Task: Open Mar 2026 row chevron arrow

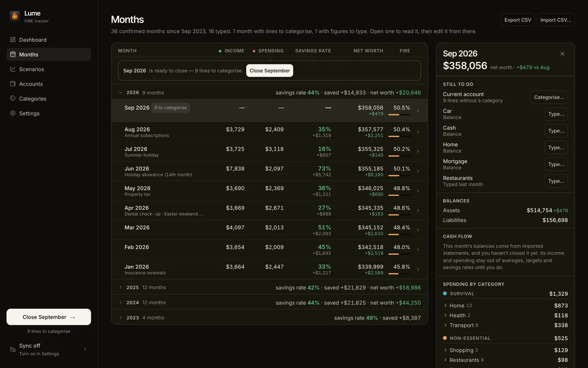Action: 418,230
